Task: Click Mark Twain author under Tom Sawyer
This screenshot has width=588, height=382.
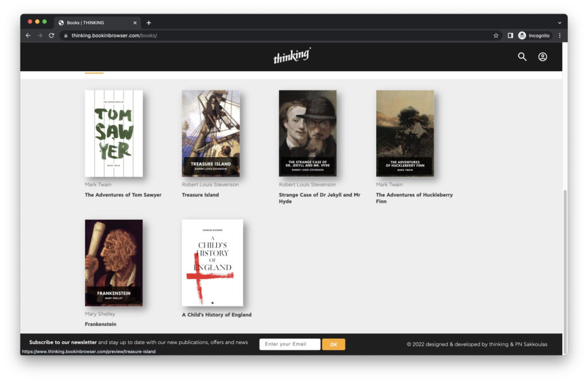Action: point(98,184)
